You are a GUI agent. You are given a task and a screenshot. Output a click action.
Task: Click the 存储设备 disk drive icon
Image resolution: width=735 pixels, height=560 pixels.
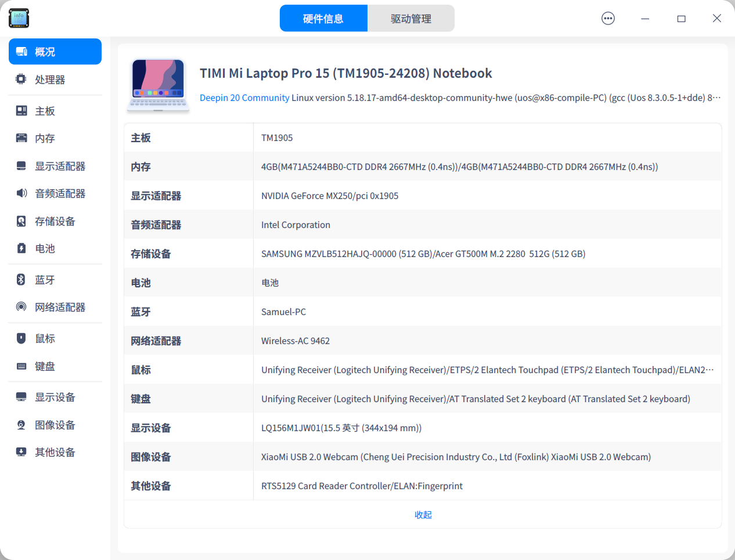click(x=21, y=221)
